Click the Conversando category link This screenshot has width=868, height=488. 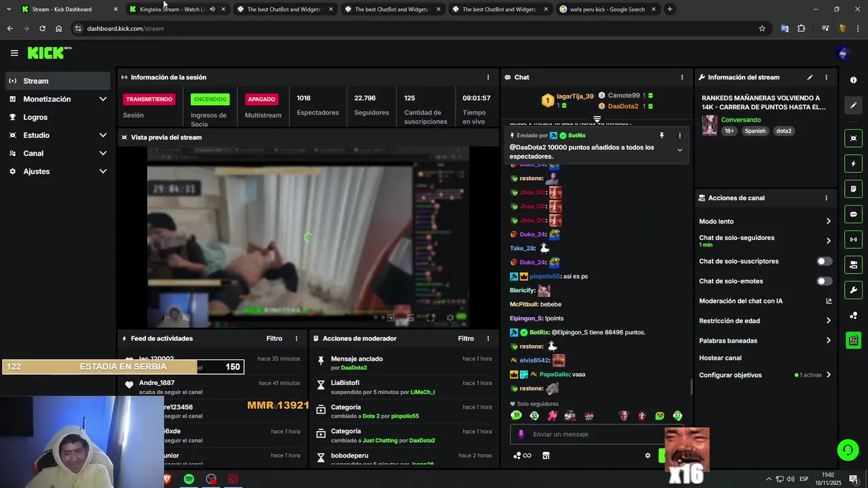coord(741,120)
